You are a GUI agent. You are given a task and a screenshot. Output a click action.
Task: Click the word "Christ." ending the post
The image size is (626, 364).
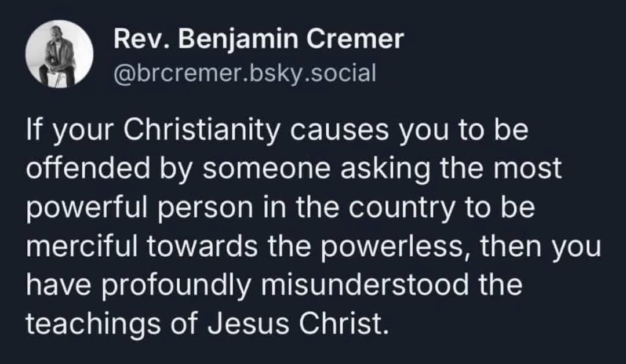(x=343, y=323)
